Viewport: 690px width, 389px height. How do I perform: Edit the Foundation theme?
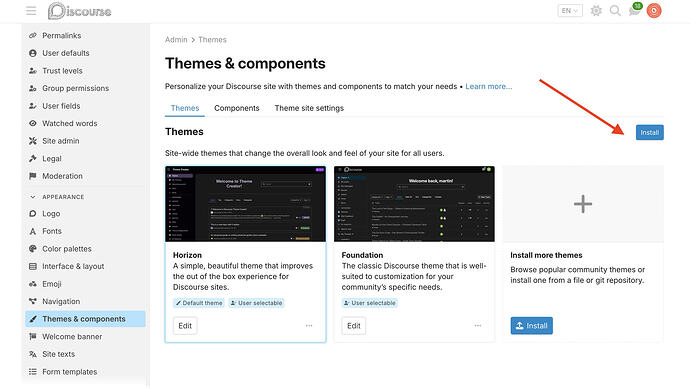click(x=353, y=326)
